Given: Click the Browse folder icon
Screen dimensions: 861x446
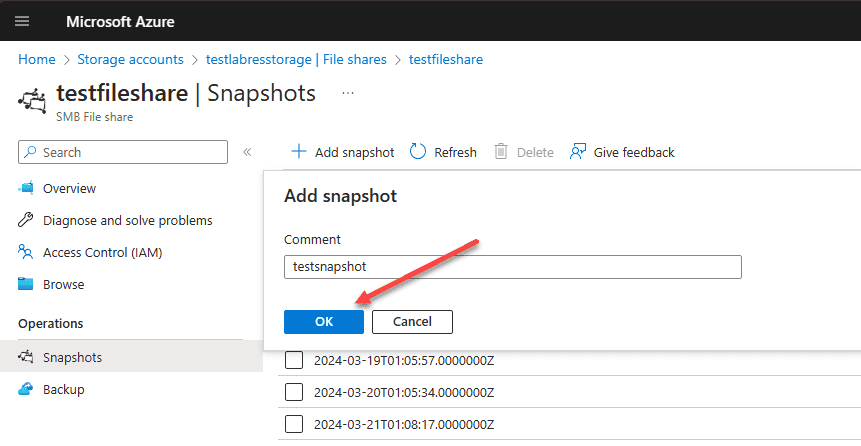Looking at the screenshot, I should (26, 285).
